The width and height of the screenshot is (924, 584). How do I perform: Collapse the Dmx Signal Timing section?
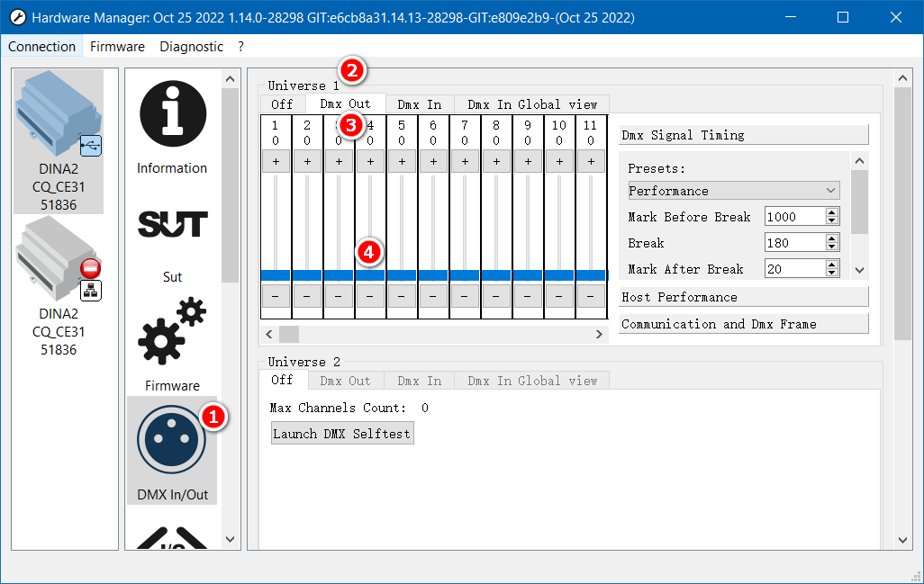point(743,135)
